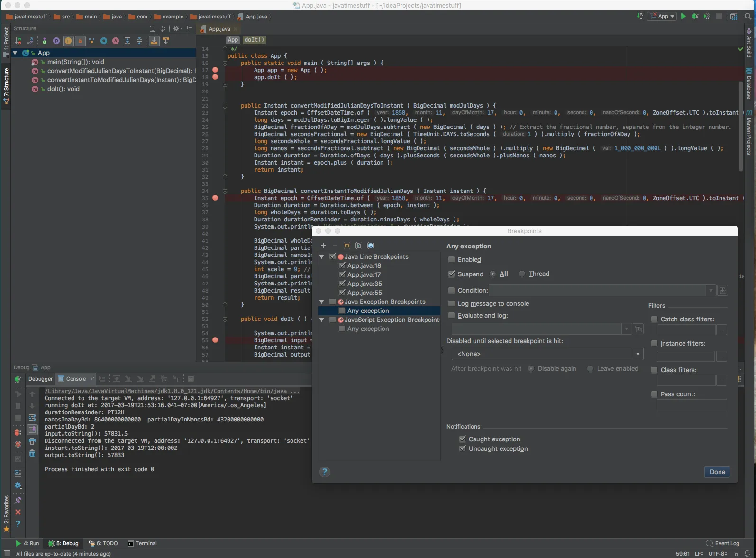Toggle the Log message to console checkbox

coord(451,303)
